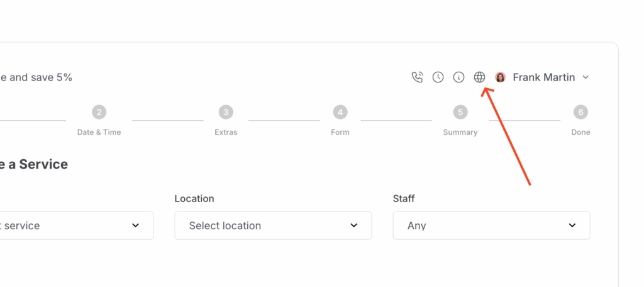Click the Extras step label
The image size is (644, 287).
pos(226,132)
